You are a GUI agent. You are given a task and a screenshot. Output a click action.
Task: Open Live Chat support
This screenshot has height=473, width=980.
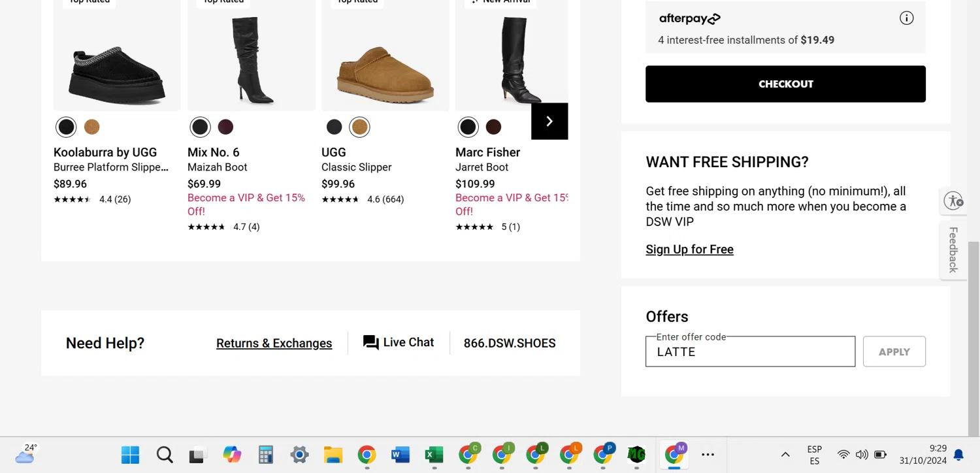[x=399, y=342]
